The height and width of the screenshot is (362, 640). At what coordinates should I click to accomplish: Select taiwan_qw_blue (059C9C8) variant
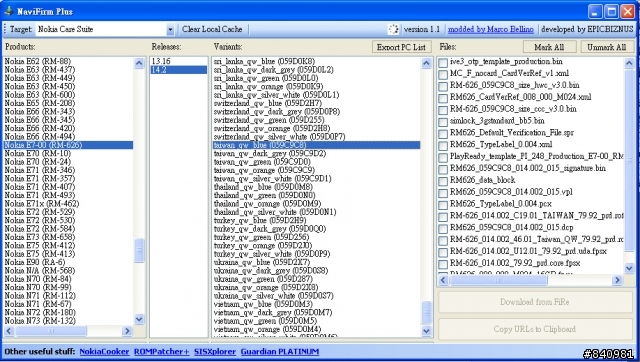click(316, 145)
